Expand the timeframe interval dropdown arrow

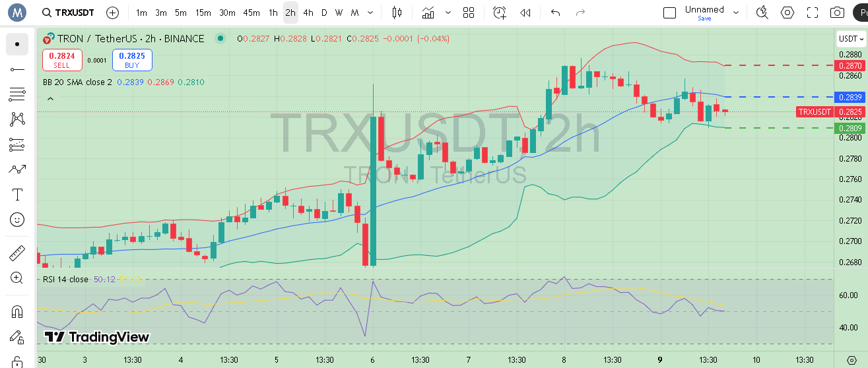click(x=370, y=13)
